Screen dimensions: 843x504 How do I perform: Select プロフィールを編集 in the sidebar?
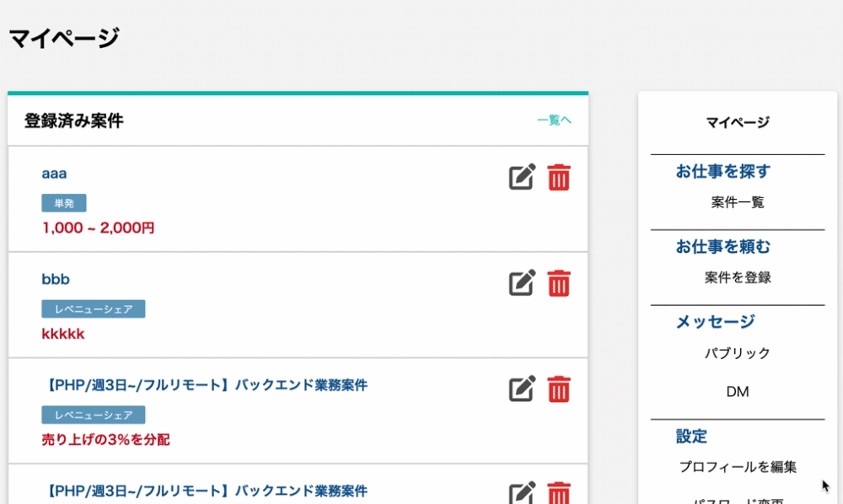738,467
